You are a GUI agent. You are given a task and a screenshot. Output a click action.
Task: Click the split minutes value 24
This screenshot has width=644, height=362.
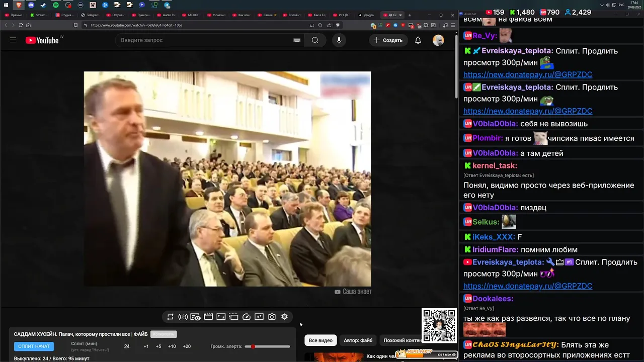(x=127, y=346)
